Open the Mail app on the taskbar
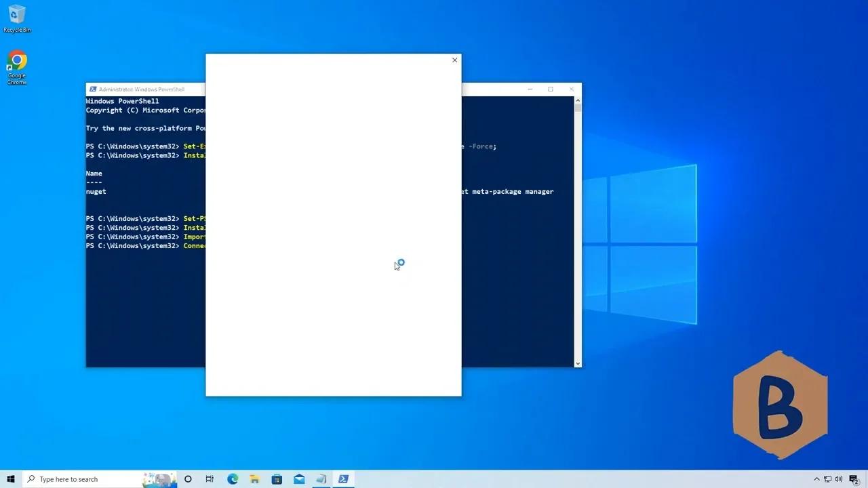 pos(299,479)
